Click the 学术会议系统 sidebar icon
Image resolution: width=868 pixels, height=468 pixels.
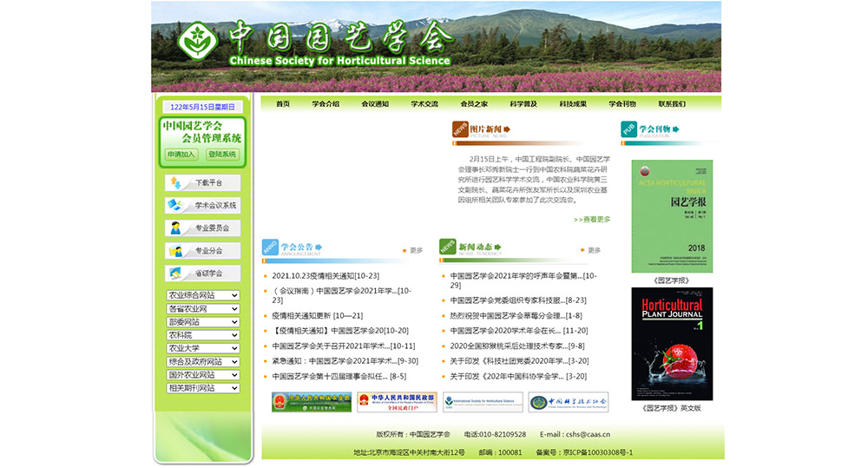coord(175,205)
